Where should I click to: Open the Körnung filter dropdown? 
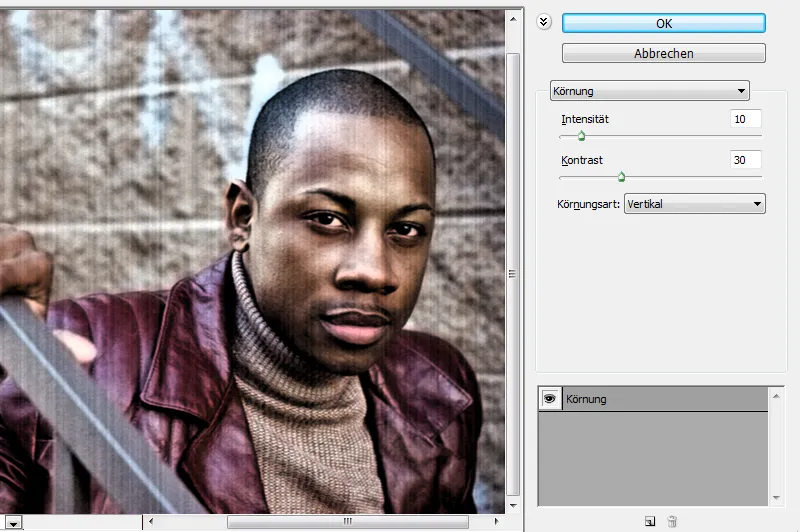point(649,91)
